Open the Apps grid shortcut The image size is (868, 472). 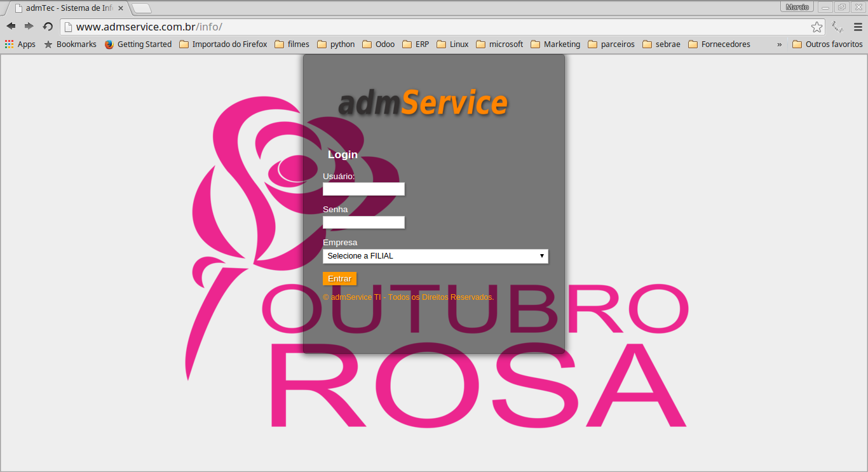pos(20,44)
